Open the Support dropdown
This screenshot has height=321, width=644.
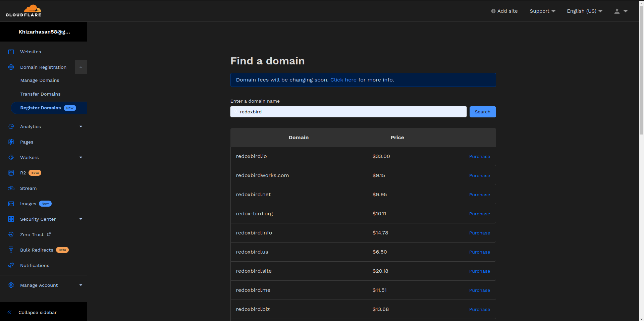[x=542, y=11]
